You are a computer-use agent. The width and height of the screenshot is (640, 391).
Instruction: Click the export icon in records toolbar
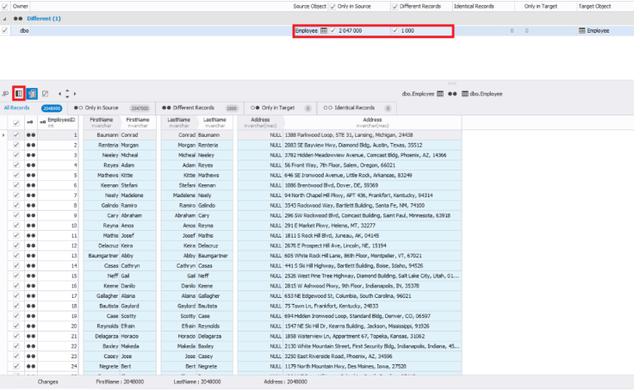[45, 93]
